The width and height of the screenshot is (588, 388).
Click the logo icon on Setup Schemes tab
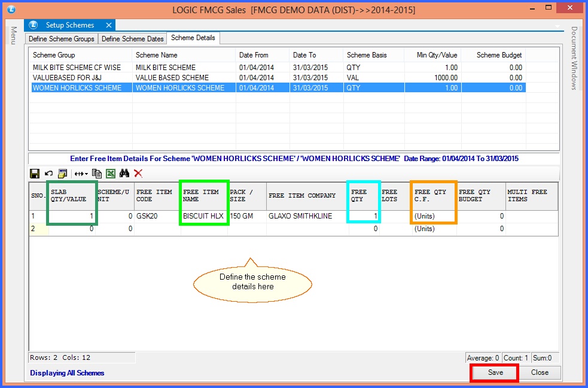tap(33, 25)
